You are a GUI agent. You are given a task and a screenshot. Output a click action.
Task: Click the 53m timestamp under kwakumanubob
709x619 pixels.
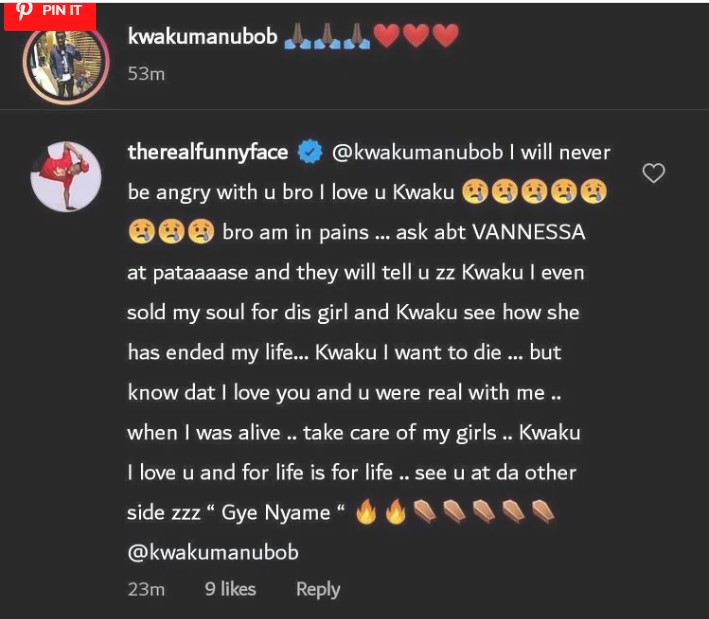click(146, 74)
